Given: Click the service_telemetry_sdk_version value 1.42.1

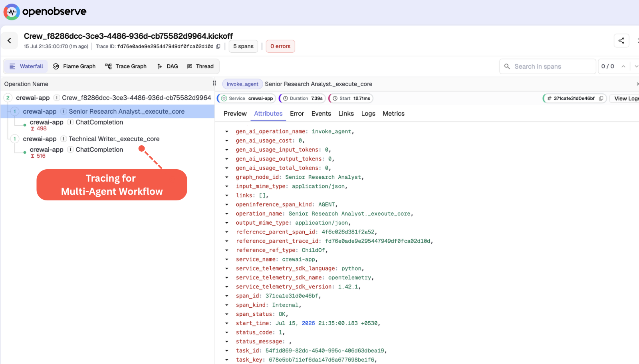Looking at the screenshot, I should point(348,287).
